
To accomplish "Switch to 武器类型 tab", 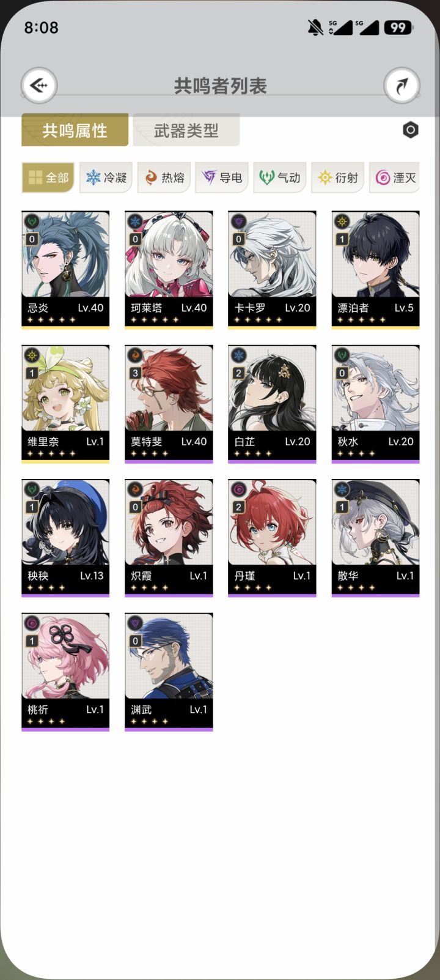I will coord(186,130).
